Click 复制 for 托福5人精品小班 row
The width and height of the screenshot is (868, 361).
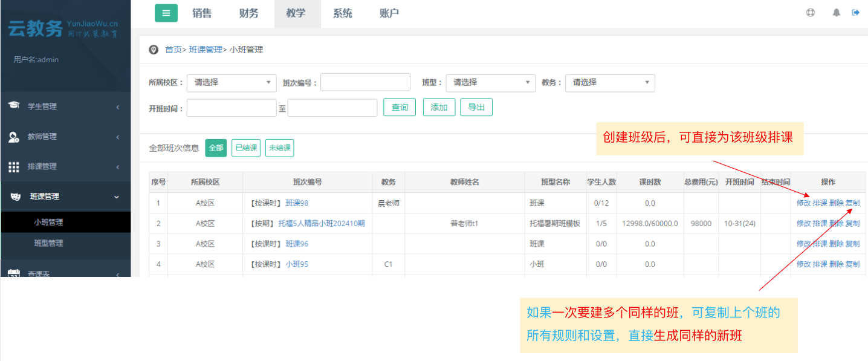[x=852, y=224]
